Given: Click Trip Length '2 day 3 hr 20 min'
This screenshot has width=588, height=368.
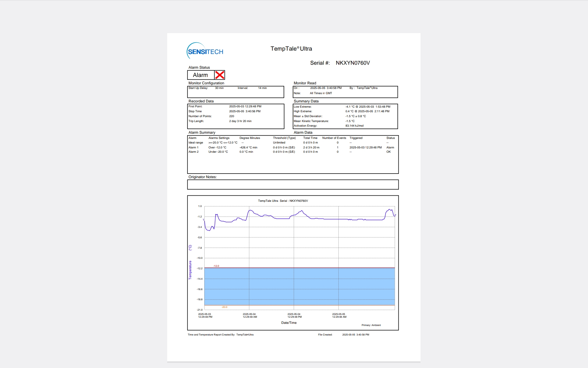Looking at the screenshot, I should coord(240,121).
